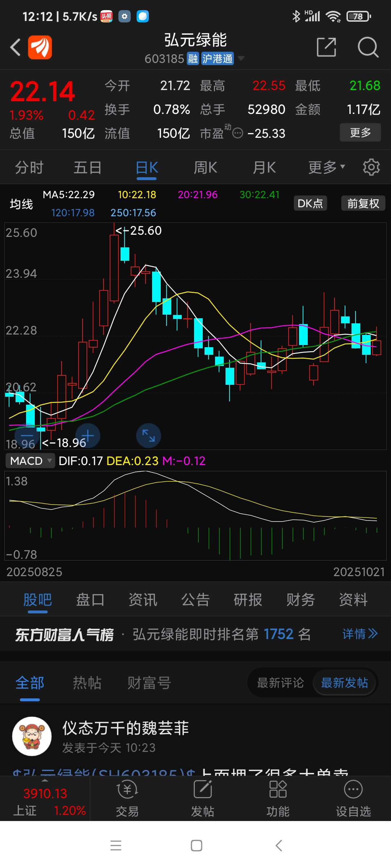Open the 资讯 tab
Image resolution: width=391 pixels, height=868 pixels.
click(x=143, y=599)
